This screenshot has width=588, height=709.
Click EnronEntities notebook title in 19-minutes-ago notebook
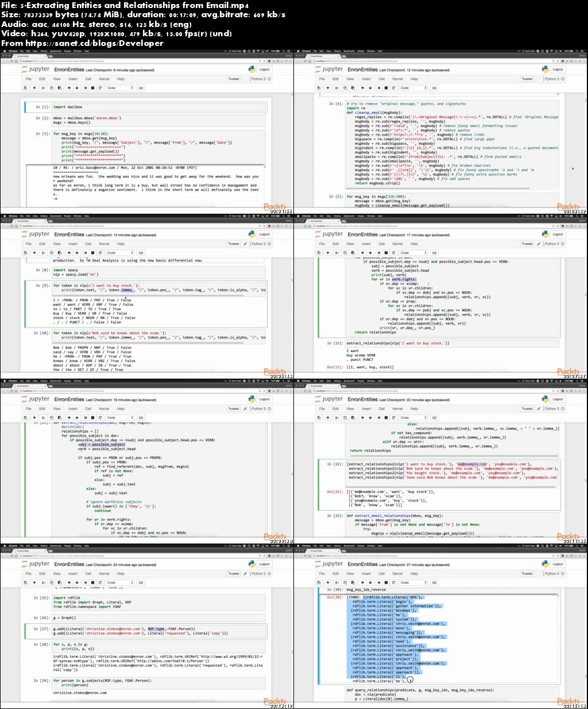69,399
